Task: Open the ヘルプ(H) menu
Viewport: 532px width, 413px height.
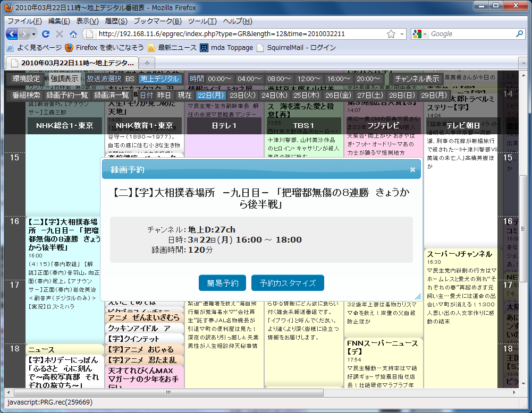Action: pos(238,21)
